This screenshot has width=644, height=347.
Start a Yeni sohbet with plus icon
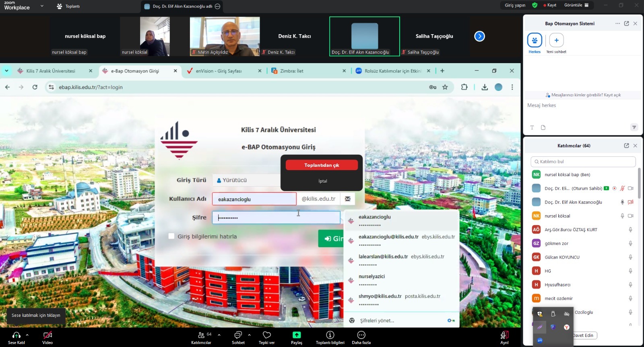556,41
